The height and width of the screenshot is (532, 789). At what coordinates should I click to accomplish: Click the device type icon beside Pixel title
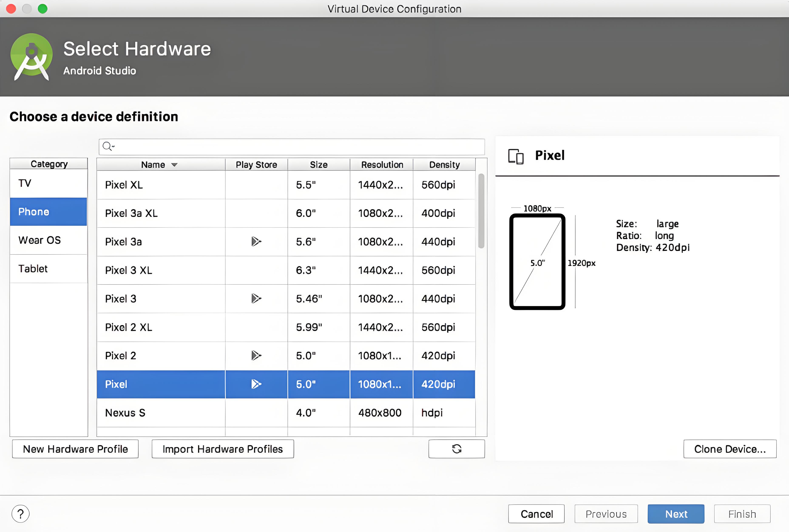tap(516, 156)
